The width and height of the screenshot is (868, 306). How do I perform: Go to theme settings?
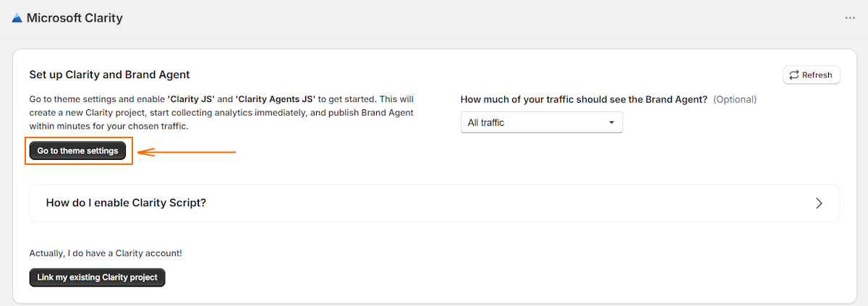(x=78, y=151)
